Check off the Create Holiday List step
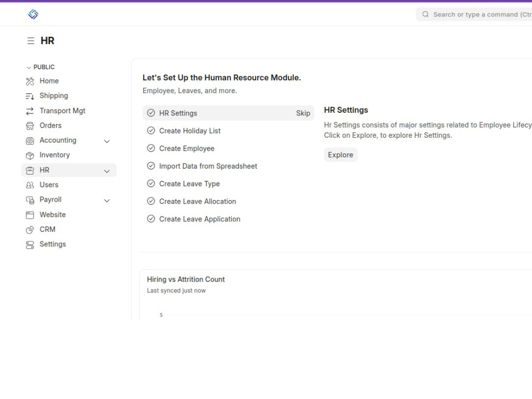Image resolution: width=532 pixels, height=399 pixels. 151,130
